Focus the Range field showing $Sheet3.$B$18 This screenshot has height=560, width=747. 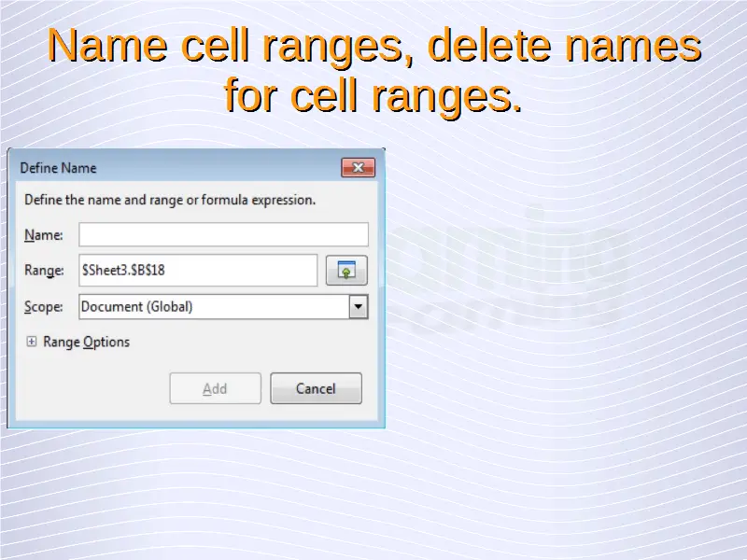click(198, 271)
